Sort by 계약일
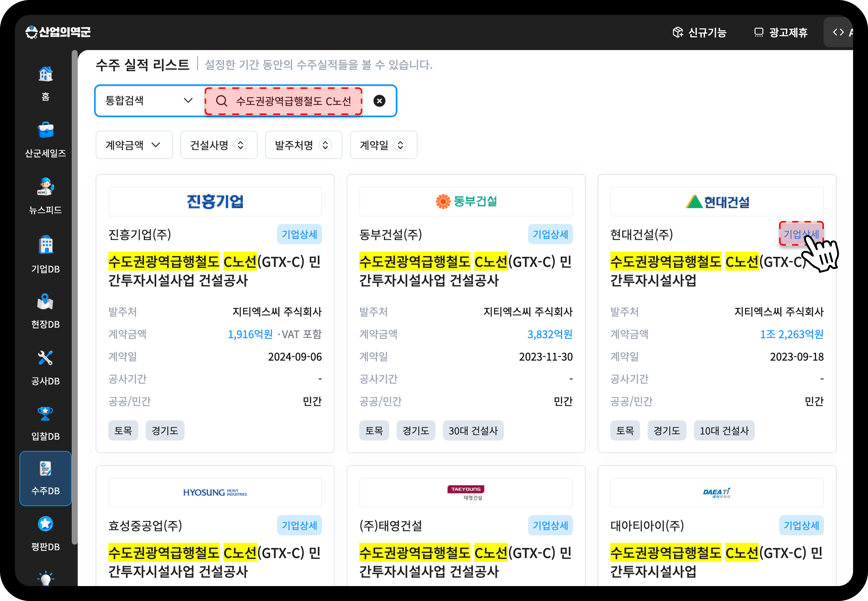 383,145
